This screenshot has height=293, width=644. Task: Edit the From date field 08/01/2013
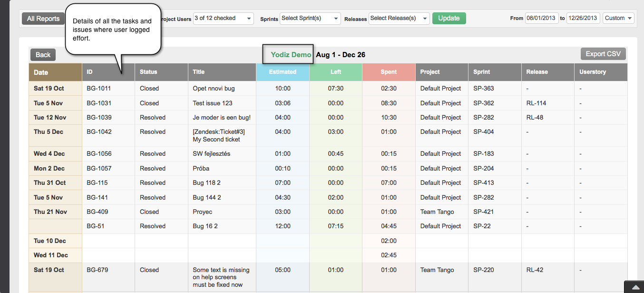click(541, 19)
